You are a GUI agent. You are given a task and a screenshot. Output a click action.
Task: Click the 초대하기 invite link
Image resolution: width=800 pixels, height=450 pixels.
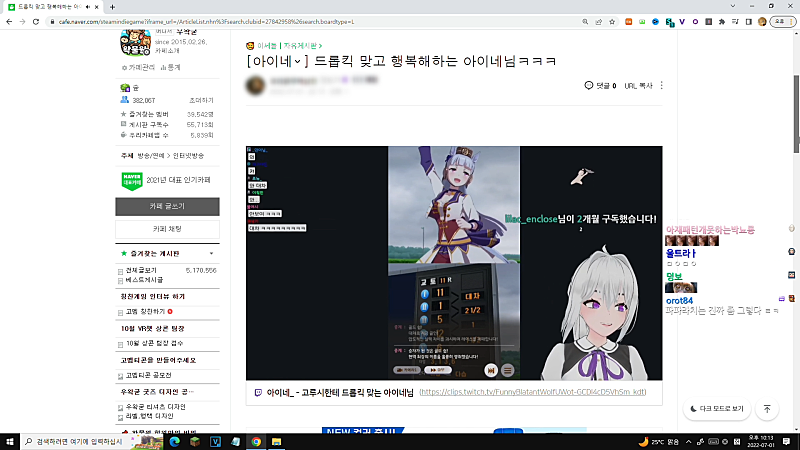(x=202, y=101)
